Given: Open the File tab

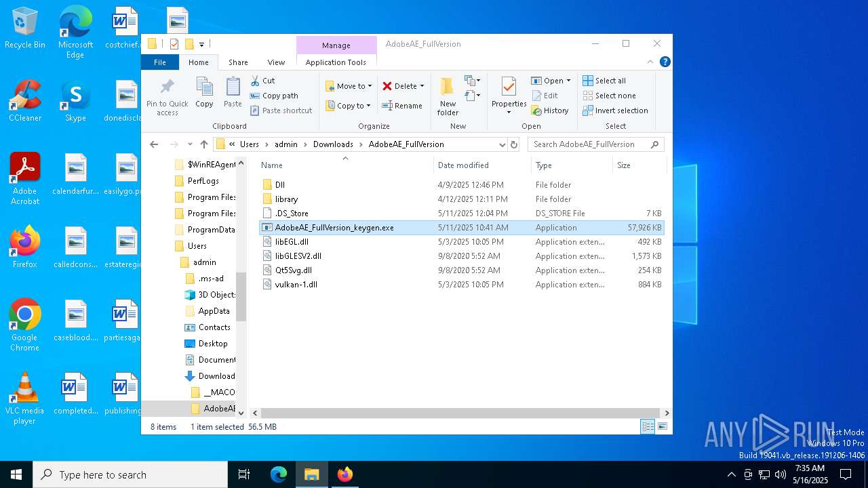Looking at the screenshot, I should click(x=160, y=62).
